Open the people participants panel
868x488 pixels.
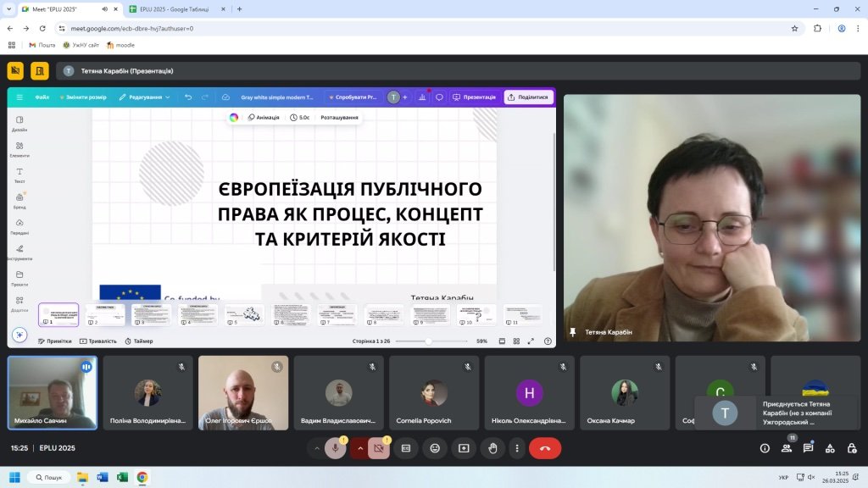[x=787, y=448]
